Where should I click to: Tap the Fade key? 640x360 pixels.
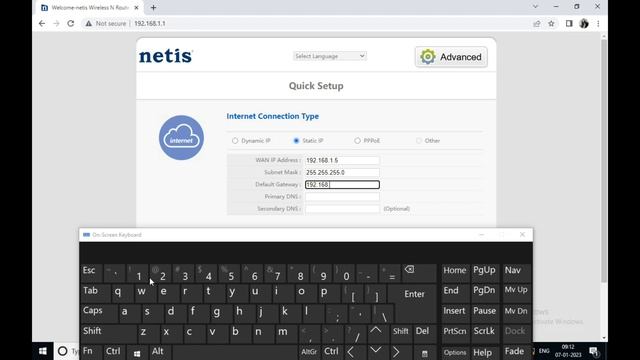click(x=516, y=353)
